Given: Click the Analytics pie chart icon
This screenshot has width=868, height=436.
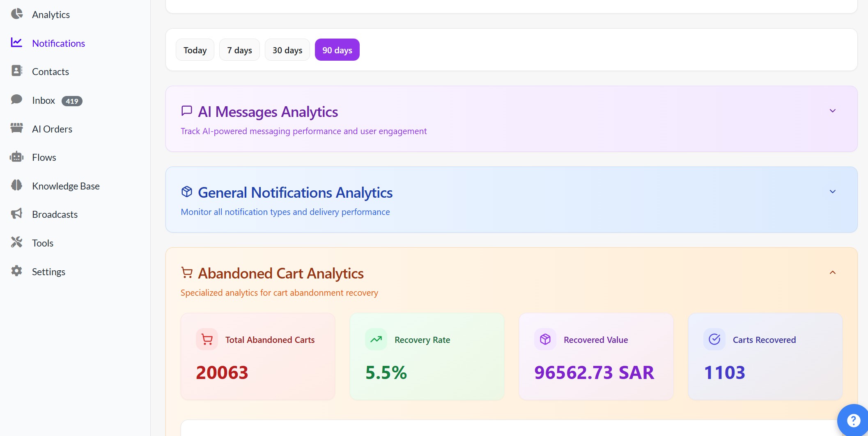Looking at the screenshot, I should coord(17,14).
